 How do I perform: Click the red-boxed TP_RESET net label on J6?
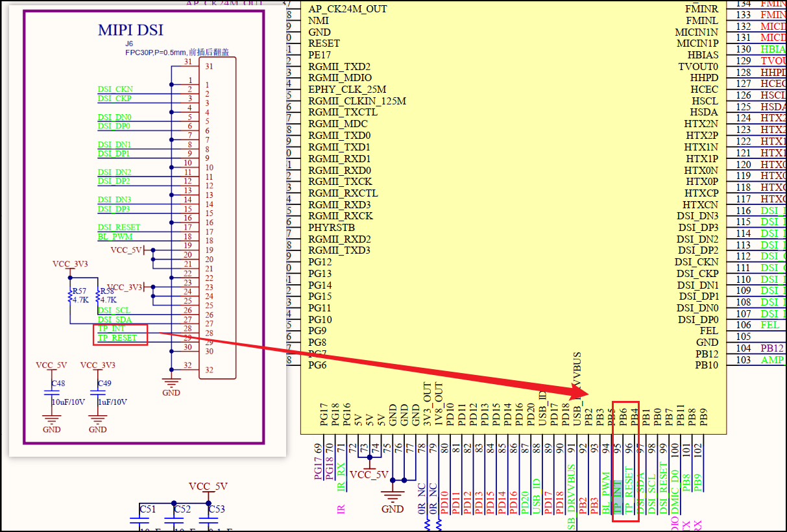tap(117, 338)
